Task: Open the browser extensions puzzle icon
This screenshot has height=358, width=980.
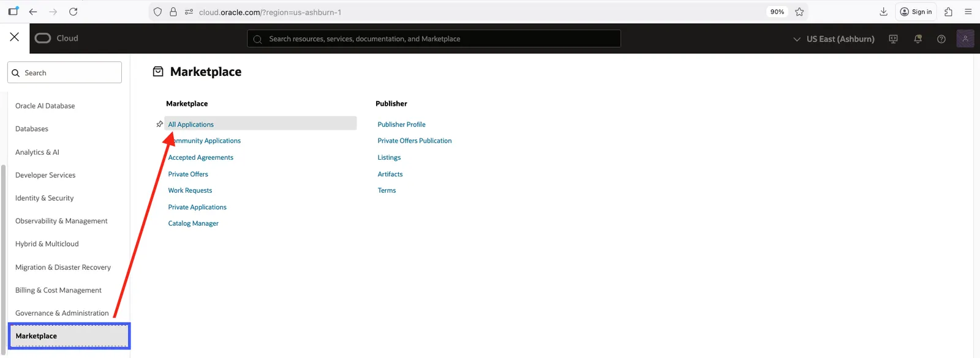Action: (x=948, y=12)
